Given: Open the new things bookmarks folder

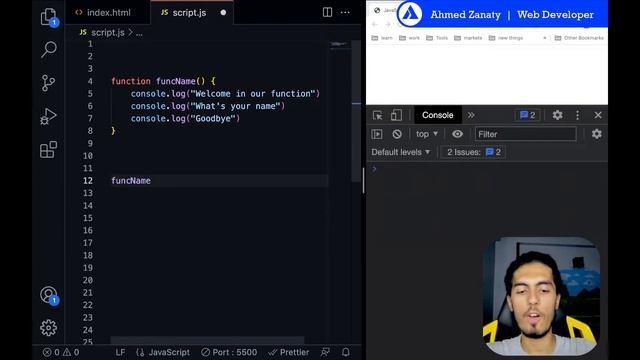Looking at the screenshot, I should coord(506,38).
